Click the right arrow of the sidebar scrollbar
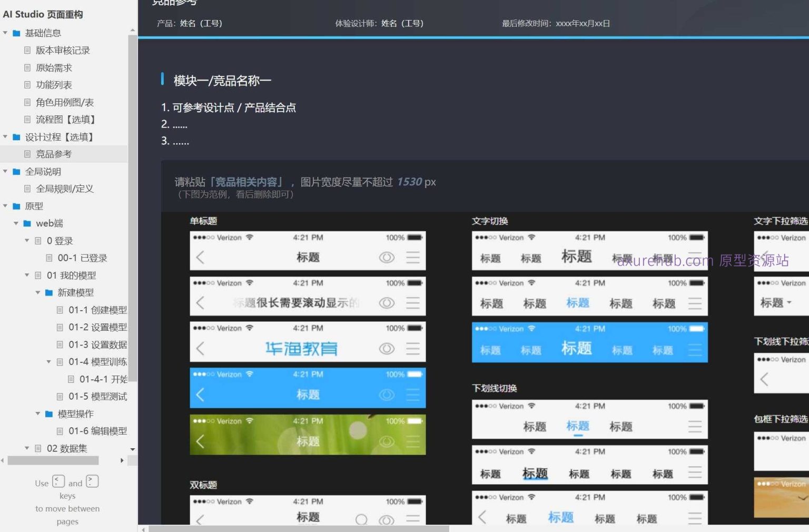The width and height of the screenshot is (809, 532). coord(122,460)
